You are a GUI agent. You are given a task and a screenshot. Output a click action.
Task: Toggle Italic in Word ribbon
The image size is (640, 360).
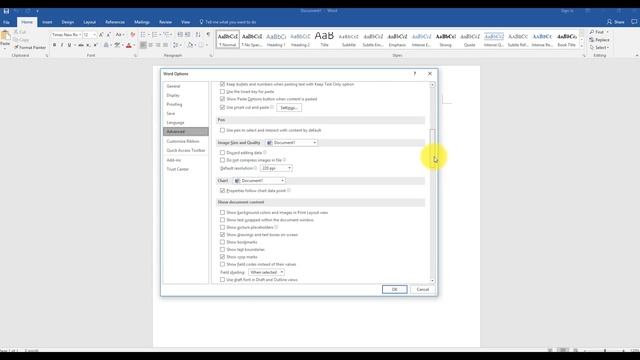(62, 45)
